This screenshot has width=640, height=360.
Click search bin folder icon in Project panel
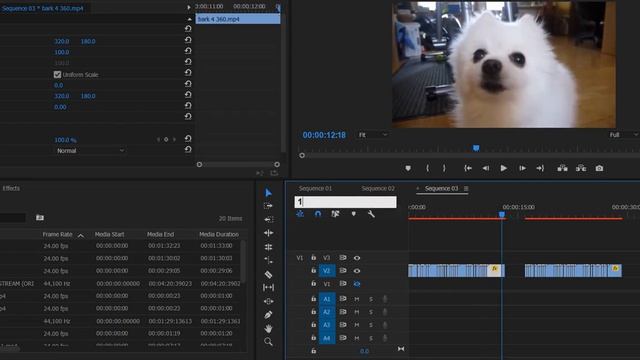[x=40, y=218]
